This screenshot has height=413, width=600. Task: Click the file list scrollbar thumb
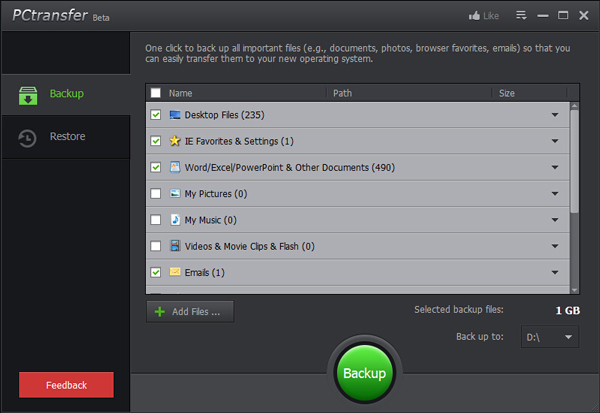coord(574,161)
